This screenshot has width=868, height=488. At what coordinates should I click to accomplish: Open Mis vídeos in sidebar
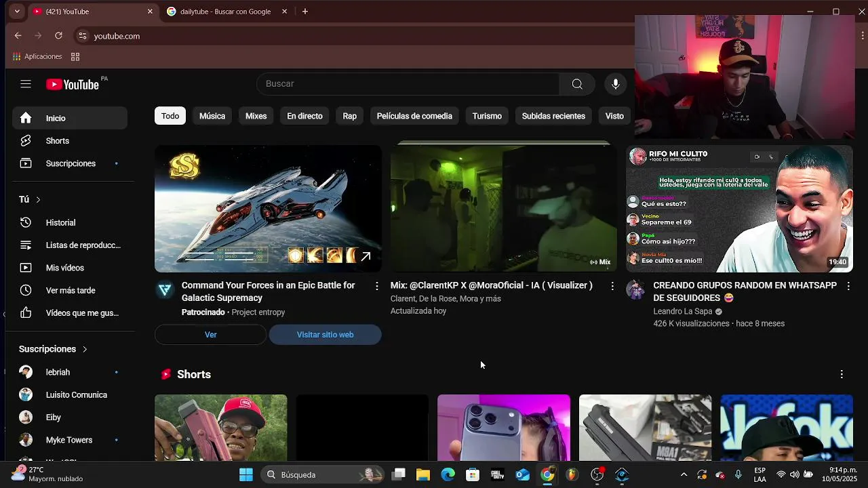point(70,268)
